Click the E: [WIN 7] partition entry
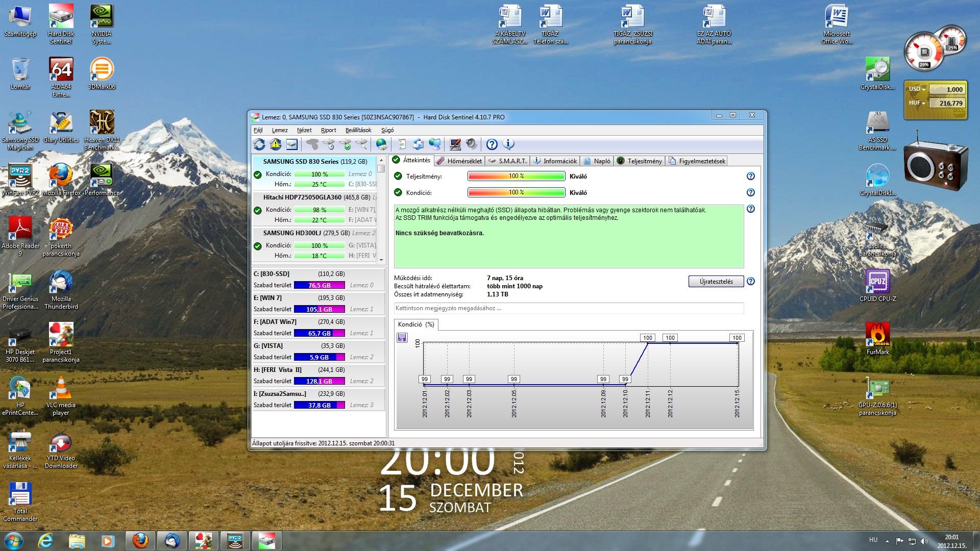Screen dimensions: 980x551 click(x=318, y=303)
